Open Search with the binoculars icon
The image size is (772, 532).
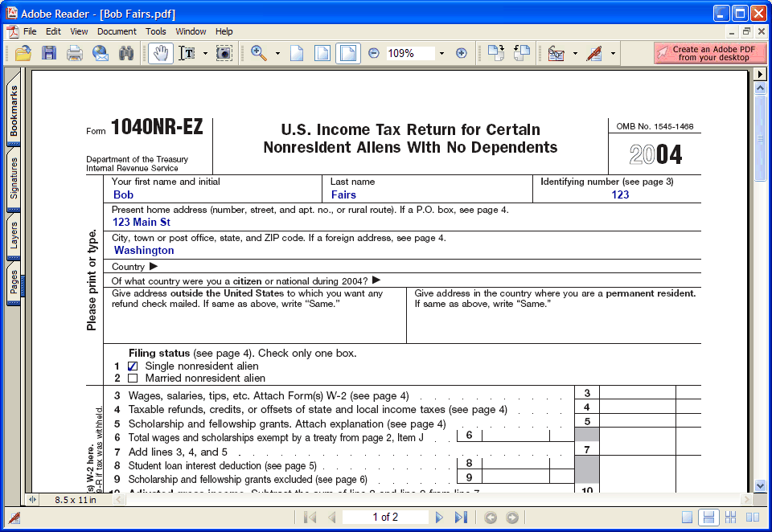click(126, 53)
